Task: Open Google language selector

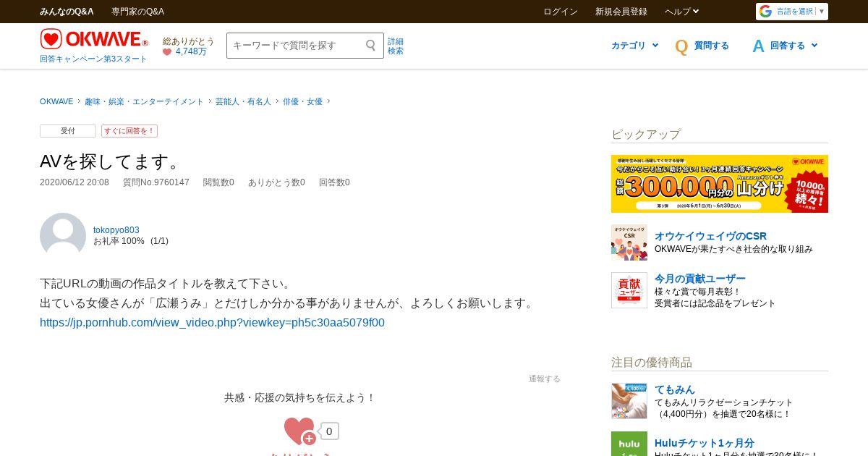Action: pyautogui.click(x=792, y=12)
